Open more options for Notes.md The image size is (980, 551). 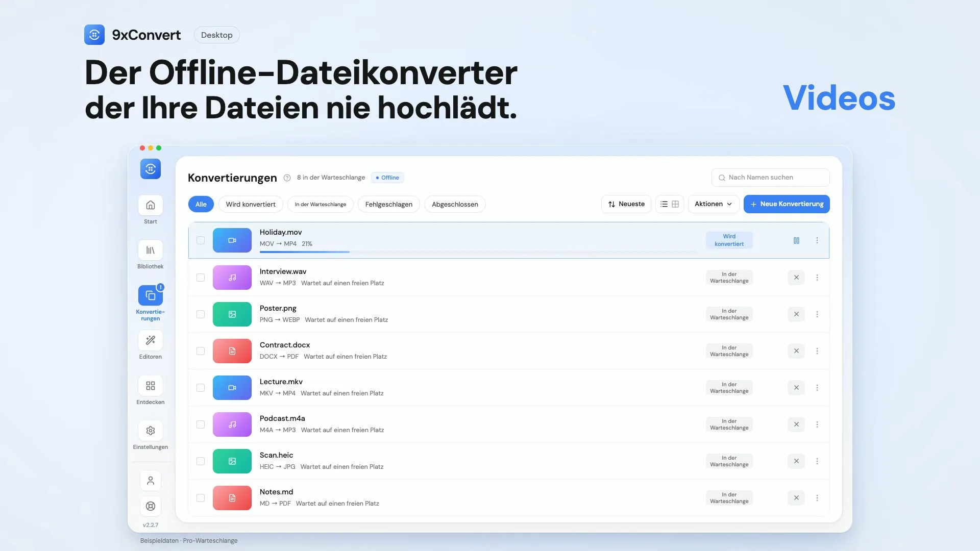pos(817,498)
